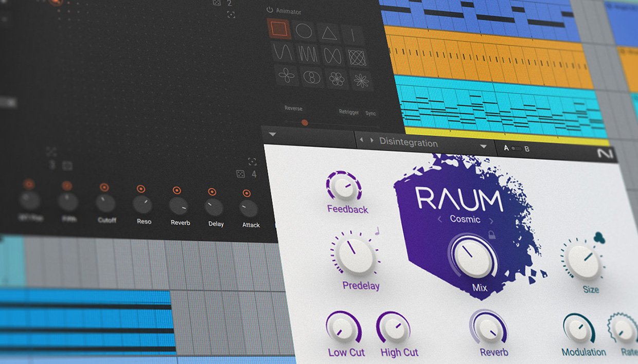This screenshot has width=638, height=364.
Task: Select the triangle shape in Animator
Action: click(329, 32)
